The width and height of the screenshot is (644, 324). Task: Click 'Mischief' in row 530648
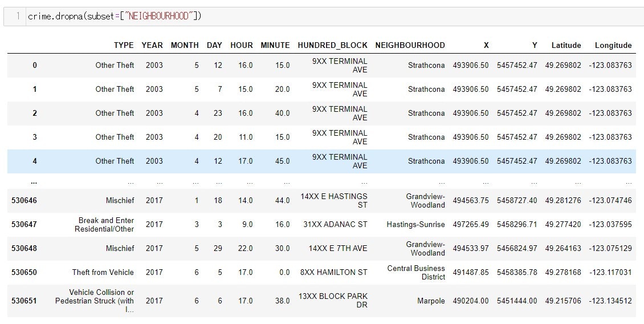tap(120, 248)
